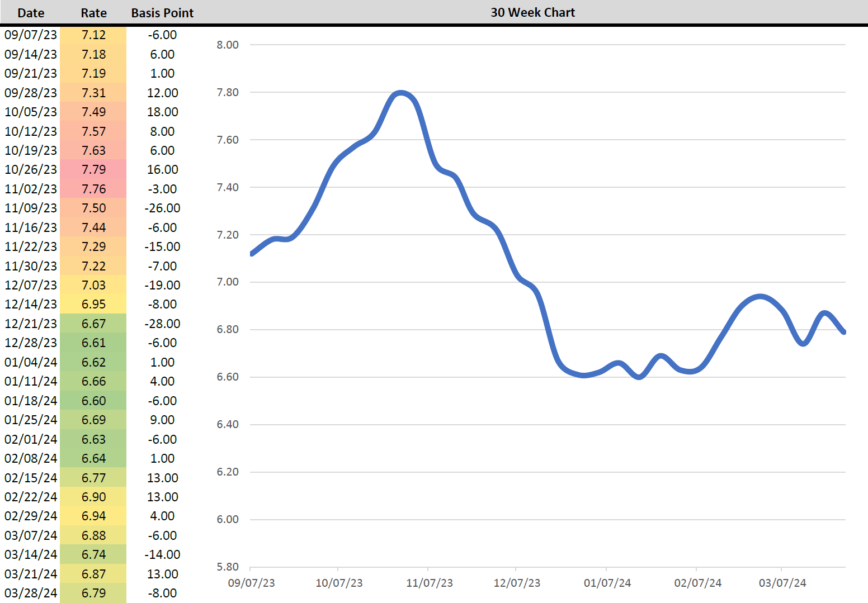868x603 pixels.
Task: Click the 01/07/24 label on chart x-axis
Action: pyautogui.click(x=607, y=583)
